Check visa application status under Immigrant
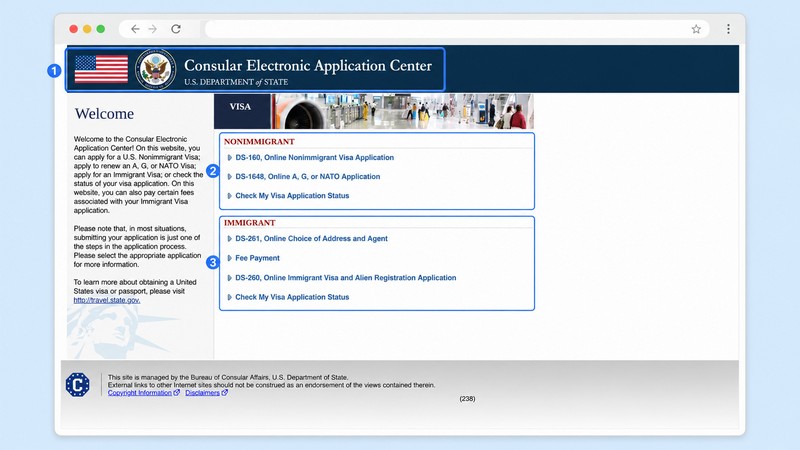Viewport: 800px width, 450px height. [292, 297]
